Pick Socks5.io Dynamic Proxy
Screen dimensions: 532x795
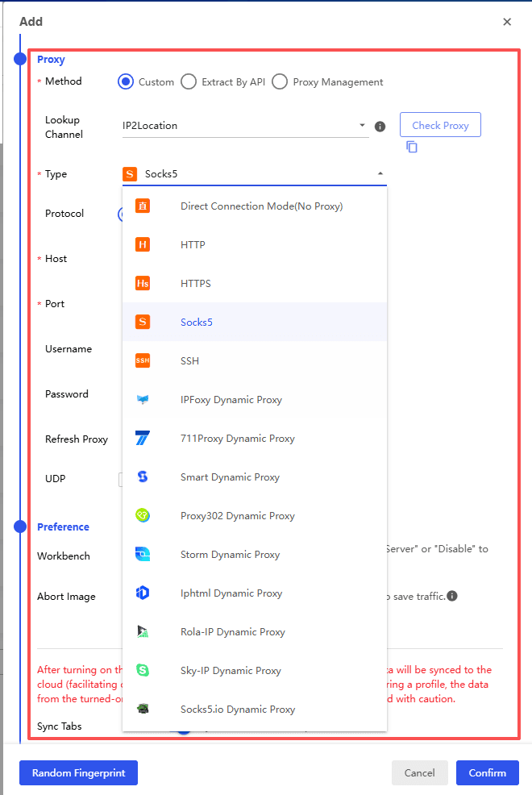[255, 708]
